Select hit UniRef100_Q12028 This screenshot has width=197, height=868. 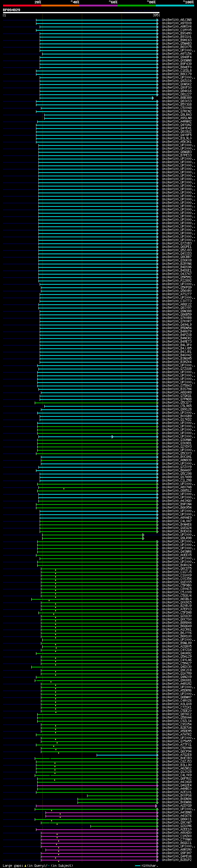tap(177, 772)
